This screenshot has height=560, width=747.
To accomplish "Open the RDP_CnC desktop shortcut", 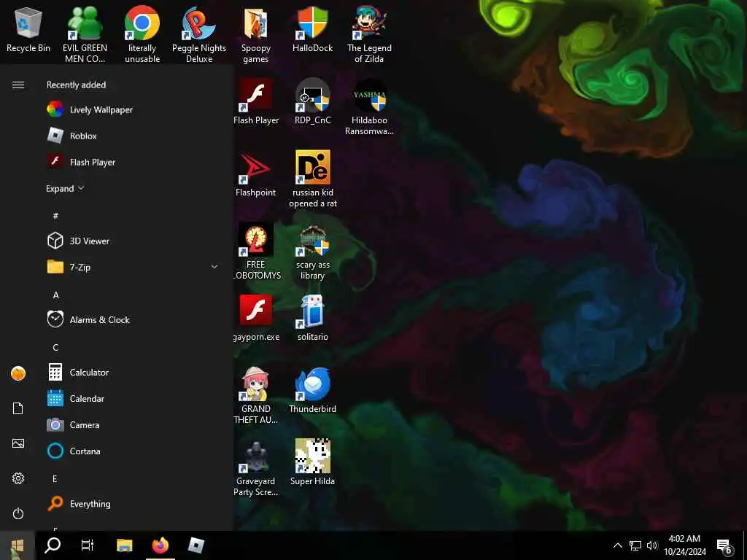I will pos(312,101).
